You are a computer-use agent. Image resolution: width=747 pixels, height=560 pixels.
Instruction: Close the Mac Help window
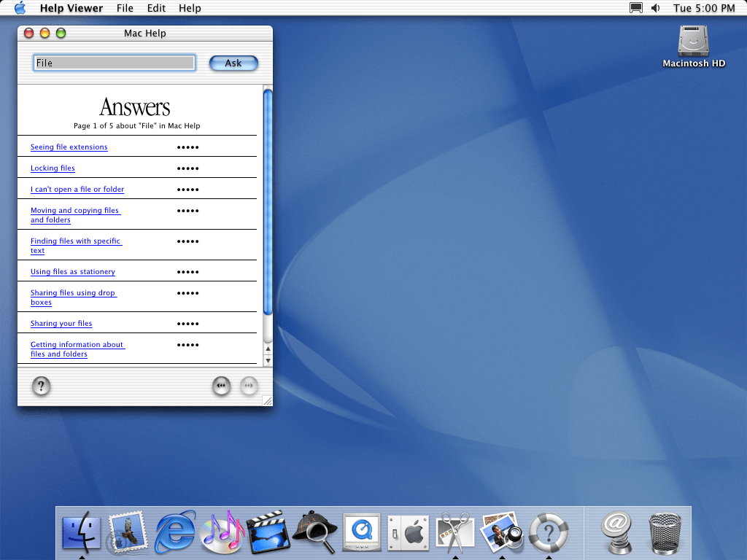click(x=29, y=33)
